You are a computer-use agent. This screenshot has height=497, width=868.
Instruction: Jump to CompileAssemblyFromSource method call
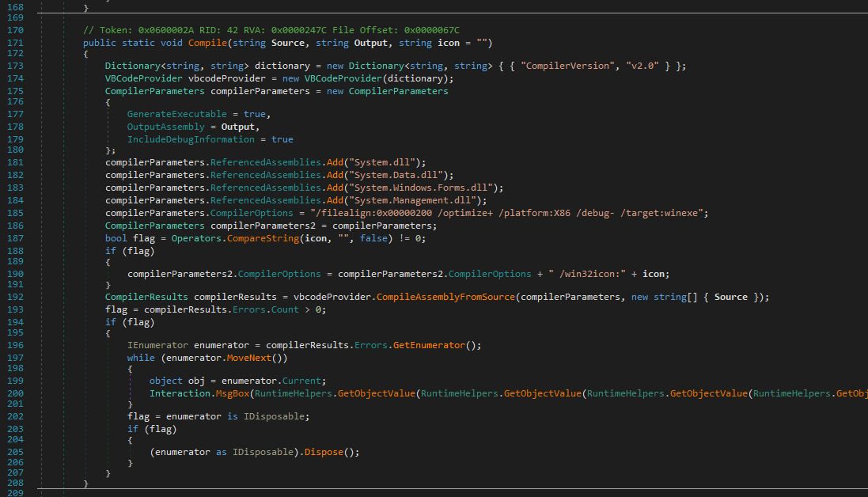point(445,297)
